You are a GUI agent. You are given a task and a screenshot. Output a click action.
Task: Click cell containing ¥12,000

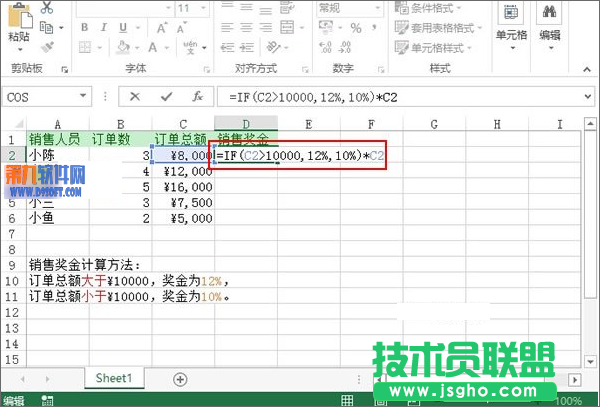coord(183,171)
